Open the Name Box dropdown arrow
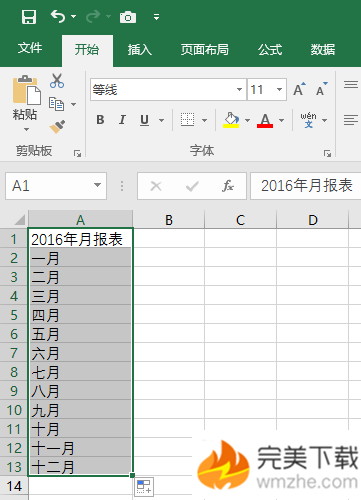The width and height of the screenshot is (361, 500). click(97, 185)
